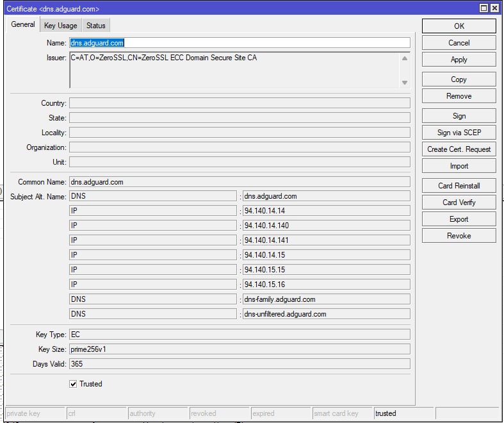
Task: Click the 'expired' status flag
Action: [x=281, y=413]
